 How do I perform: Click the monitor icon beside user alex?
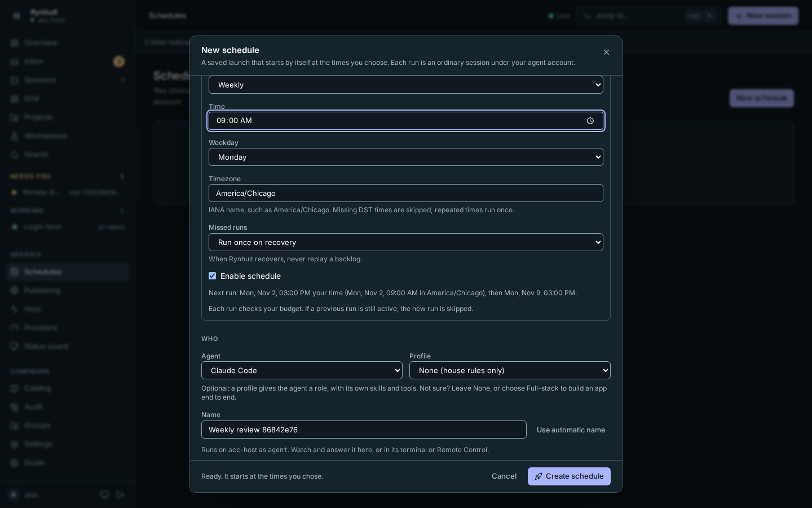click(x=104, y=495)
